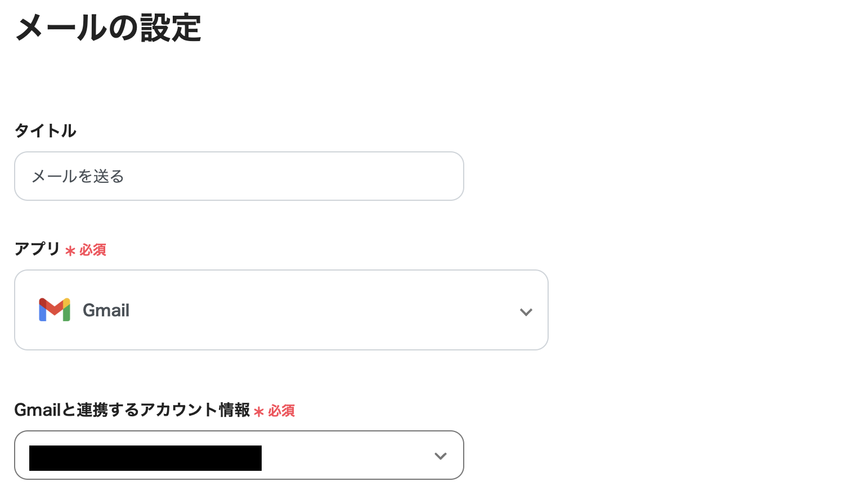Select Gmail in the app selector box
852x504 pixels.
pyautogui.click(x=281, y=309)
